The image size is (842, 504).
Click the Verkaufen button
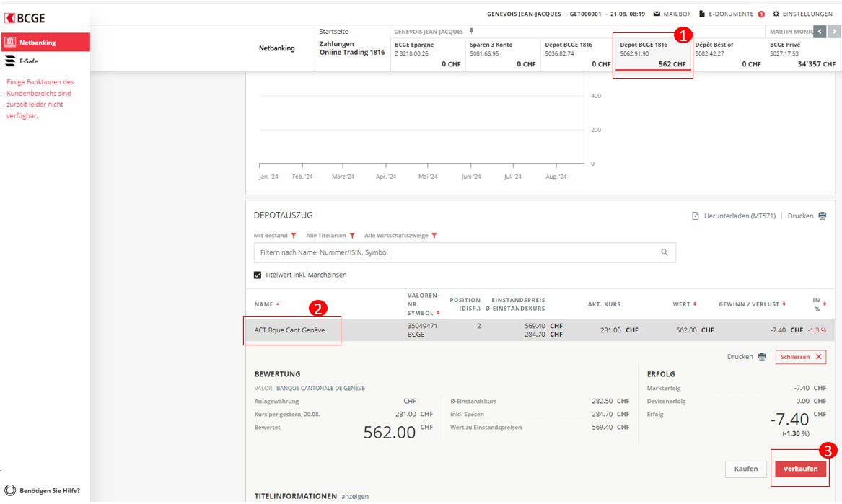(x=800, y=469)
